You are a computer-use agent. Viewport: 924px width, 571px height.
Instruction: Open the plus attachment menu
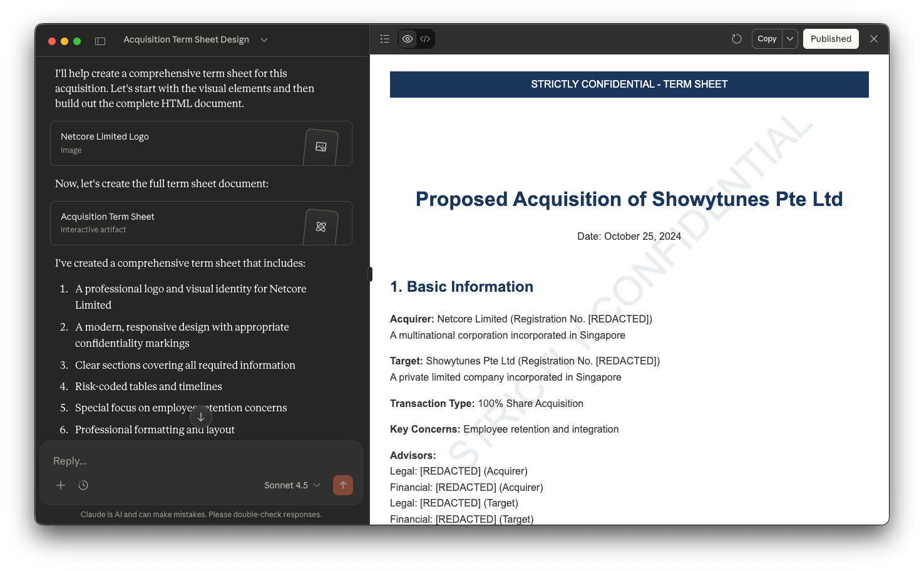pyautogui.click(x=61, y=485)
